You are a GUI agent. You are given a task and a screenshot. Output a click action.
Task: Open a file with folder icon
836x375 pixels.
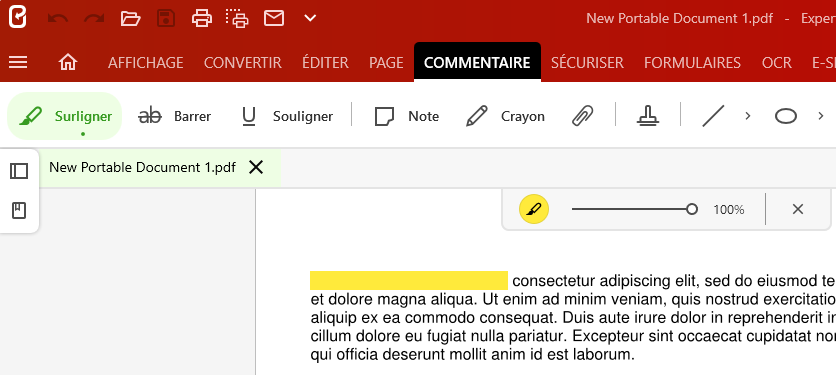[130, 19]
